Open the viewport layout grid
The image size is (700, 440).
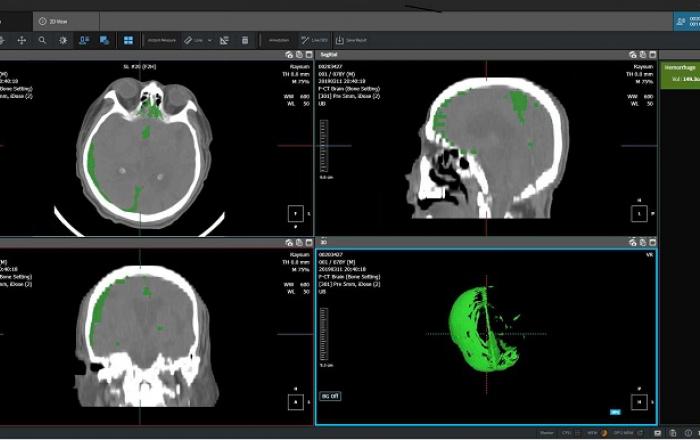coord(128,40)
